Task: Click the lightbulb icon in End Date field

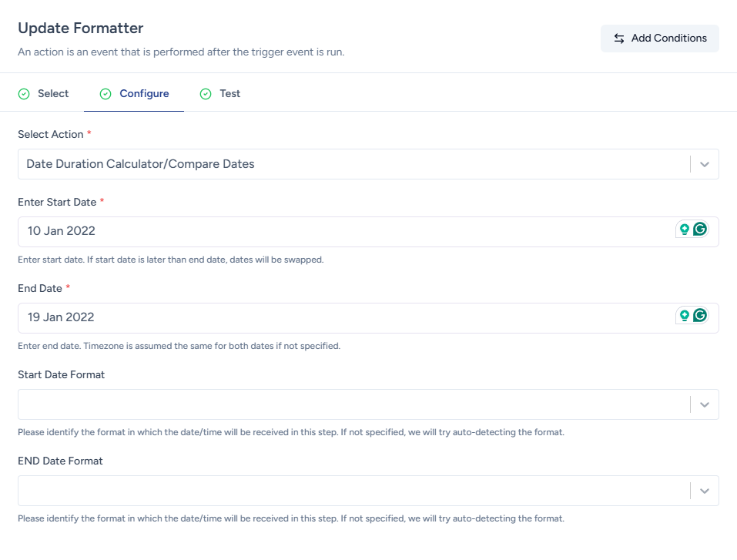Action: coord(684,315)
